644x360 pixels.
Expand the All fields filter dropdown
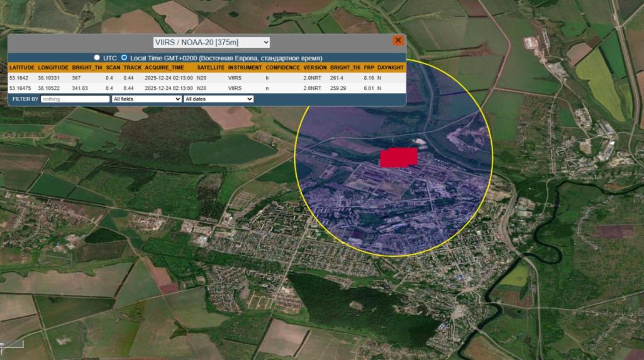tap(147, 99)
